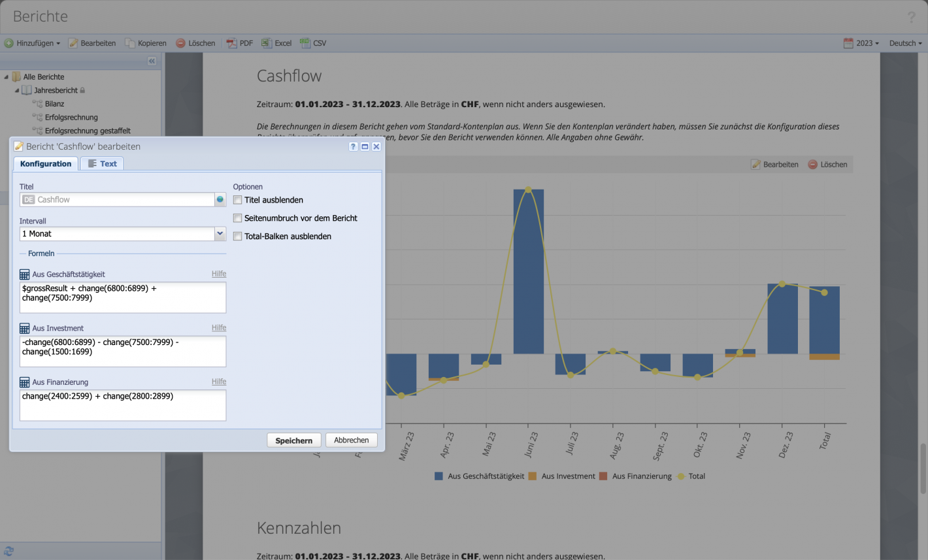Check Seitenumbruch vor dem Bericht
The width and height of the screenshot is (928, 560).
[x=237, y=218]
